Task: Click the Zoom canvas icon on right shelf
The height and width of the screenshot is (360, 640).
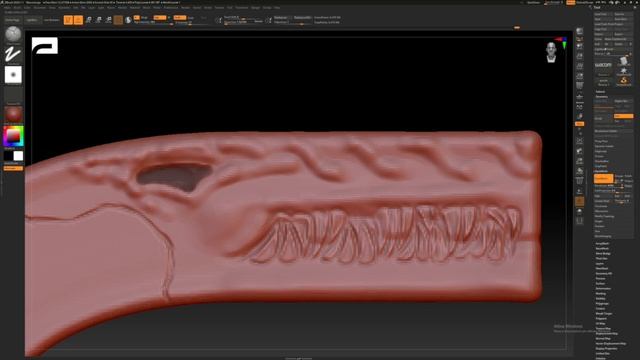Action: point(579,56)
